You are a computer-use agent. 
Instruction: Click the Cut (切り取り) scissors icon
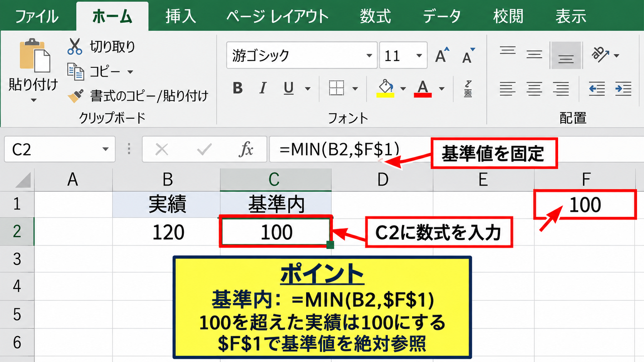(75, 46)
